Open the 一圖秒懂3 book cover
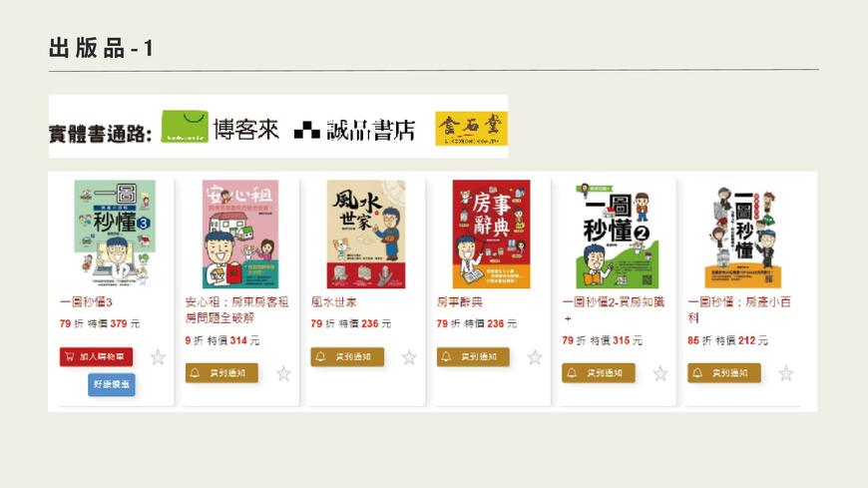Screen dimensions: 868x488 click(x=115, y=234)
